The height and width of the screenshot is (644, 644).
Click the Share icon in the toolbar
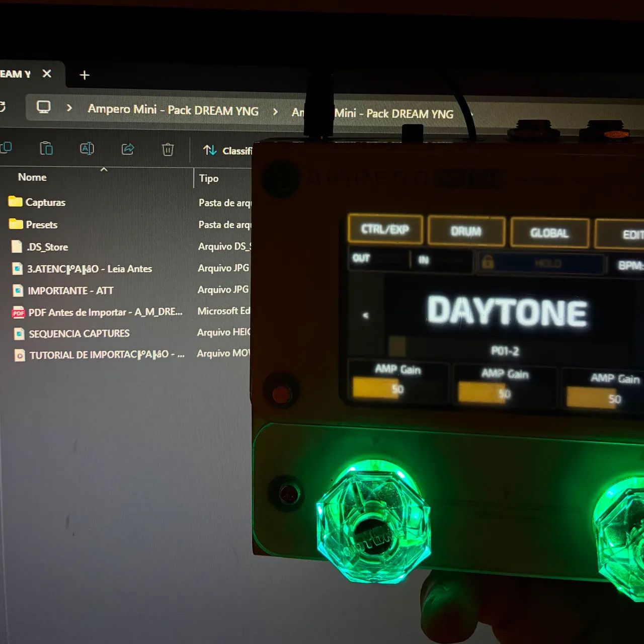point(128,149)
